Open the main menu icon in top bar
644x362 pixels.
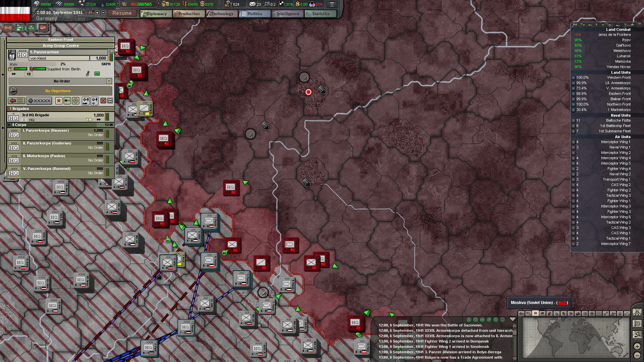pos(332,4)
